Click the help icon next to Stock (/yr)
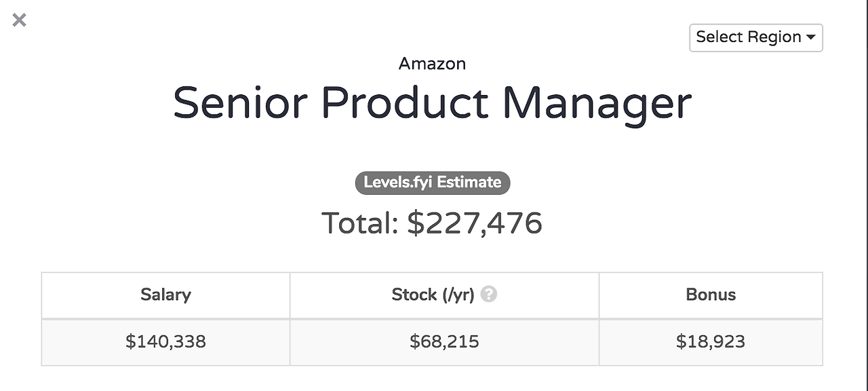 click(488, 294)
